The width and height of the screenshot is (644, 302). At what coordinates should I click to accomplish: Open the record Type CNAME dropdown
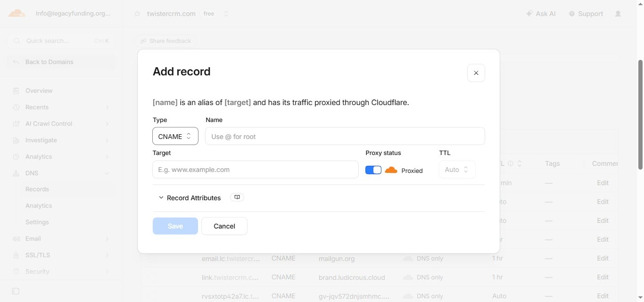click(x=175, y=136)
